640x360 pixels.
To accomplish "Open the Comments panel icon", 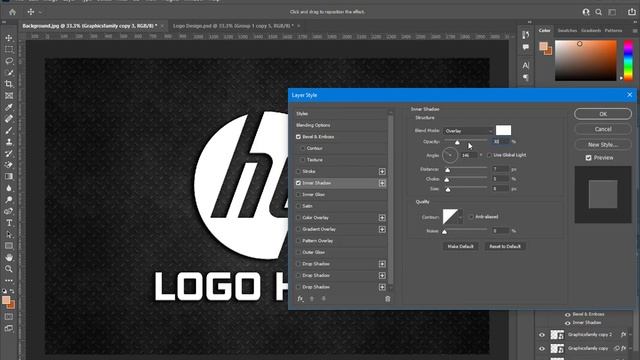I will [525, 47].
